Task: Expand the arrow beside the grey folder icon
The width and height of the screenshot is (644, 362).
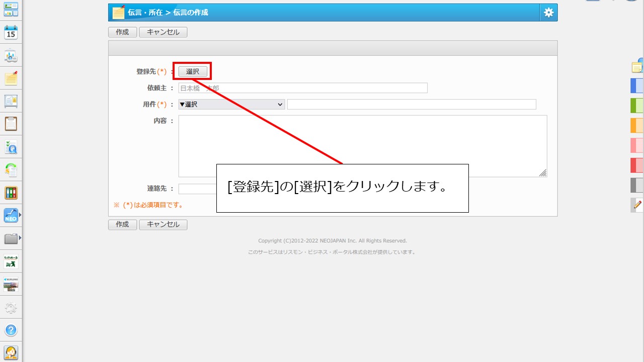Action: pyautogui.click(x=20, y=238)
